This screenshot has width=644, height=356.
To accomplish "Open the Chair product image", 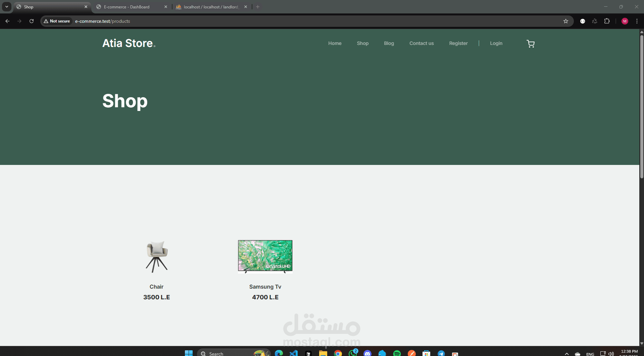I will 157,256.
